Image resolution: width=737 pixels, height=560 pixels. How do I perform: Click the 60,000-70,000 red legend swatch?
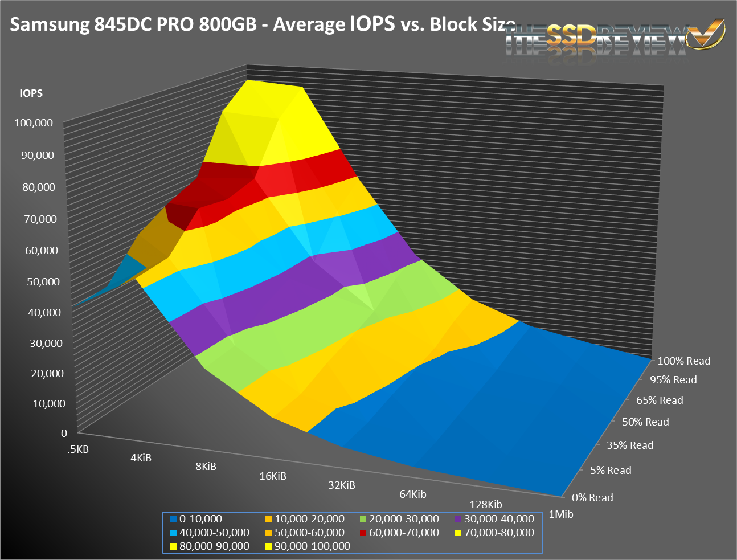point(363,533)
